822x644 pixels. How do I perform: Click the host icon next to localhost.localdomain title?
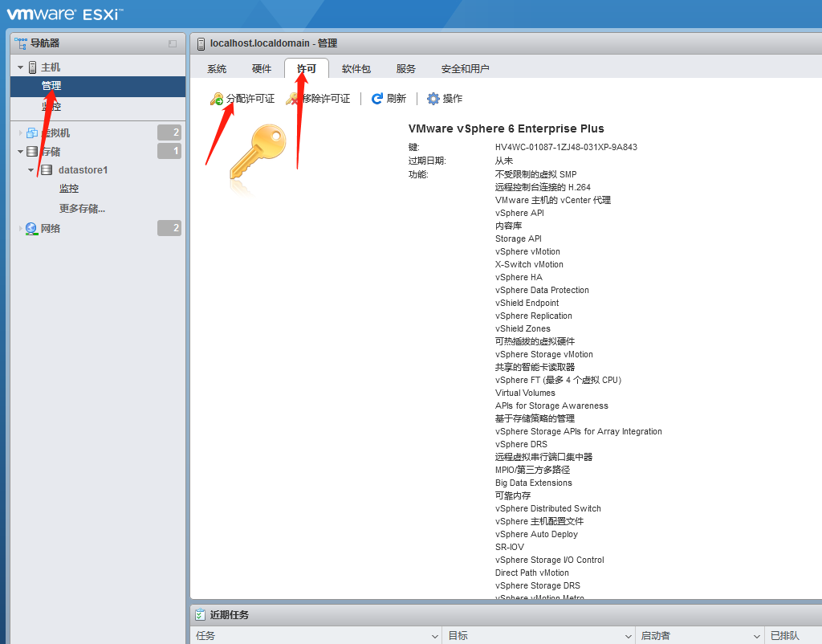tap(201, 43)
